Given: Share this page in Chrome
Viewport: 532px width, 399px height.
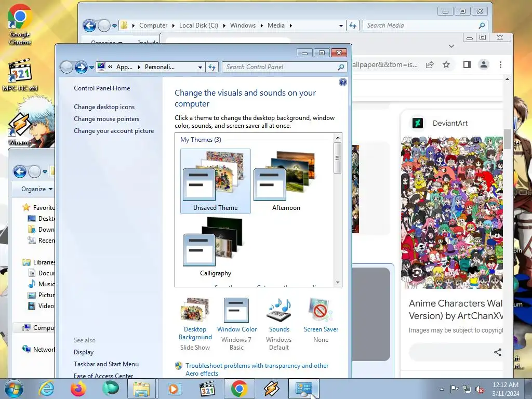Looking at the screenshot, I should pos(430,64).
